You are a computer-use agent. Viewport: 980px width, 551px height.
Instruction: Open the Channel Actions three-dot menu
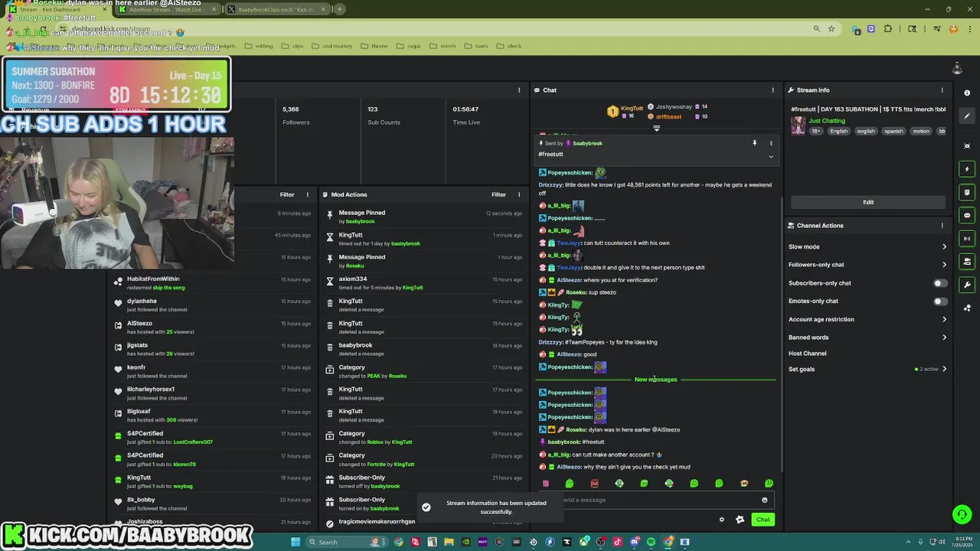(942, 226)
